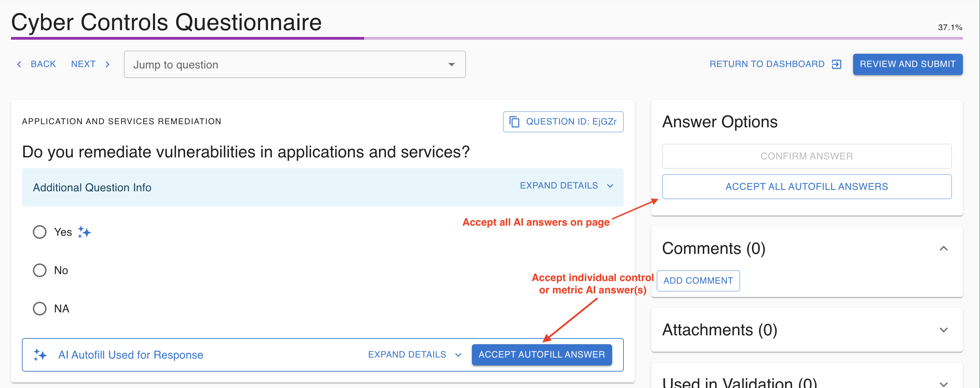980x388 pixels.
Task: Click the AI sparkle icon next to Yes
Action: [x=84, y=232]
